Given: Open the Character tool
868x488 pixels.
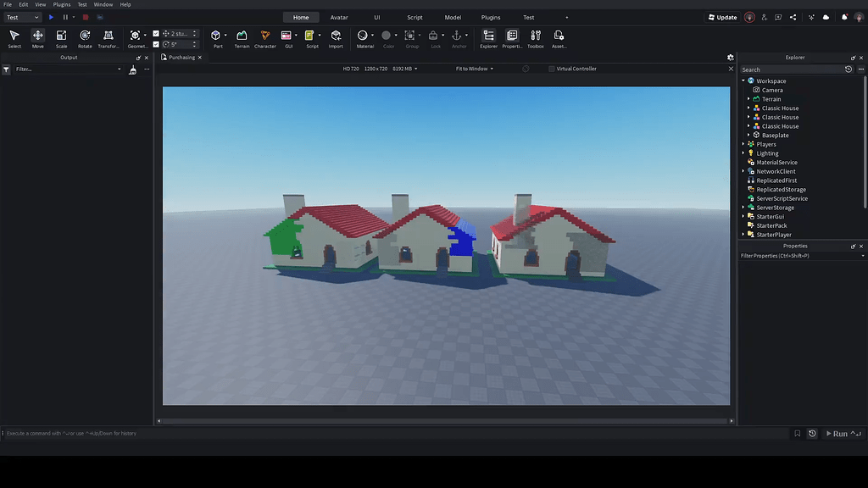Looking at the screenshot, I should [265, 39].
